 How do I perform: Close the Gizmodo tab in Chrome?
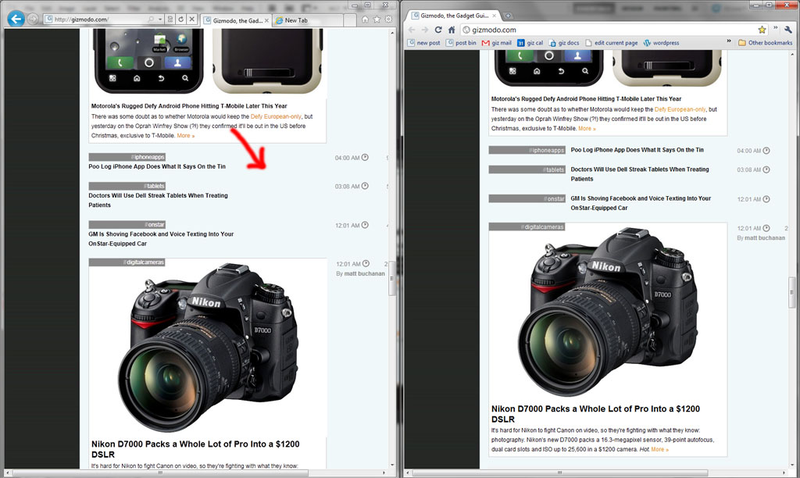(494, 16)
